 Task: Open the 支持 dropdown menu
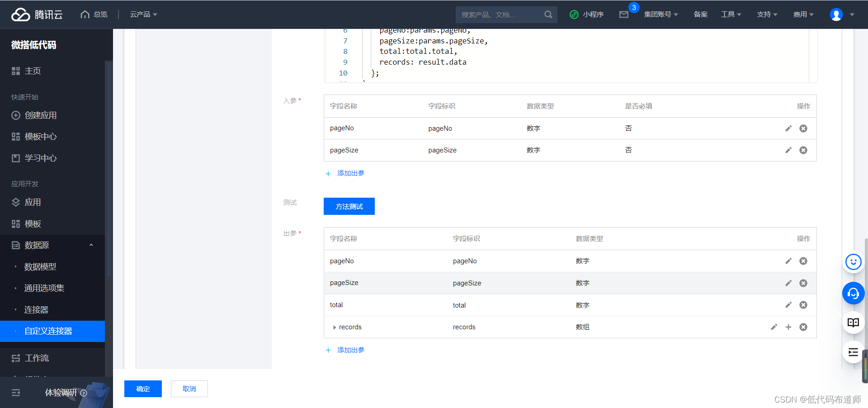(767, 14)
